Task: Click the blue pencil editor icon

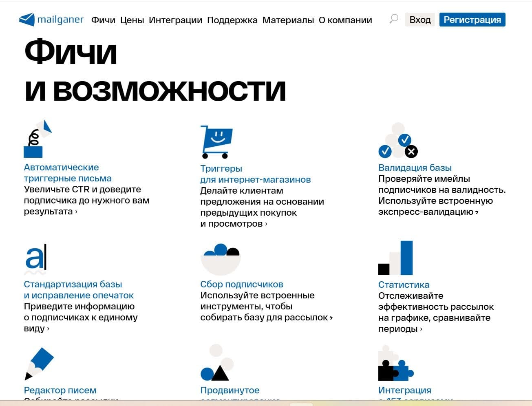Action: [x=39, y=364]
